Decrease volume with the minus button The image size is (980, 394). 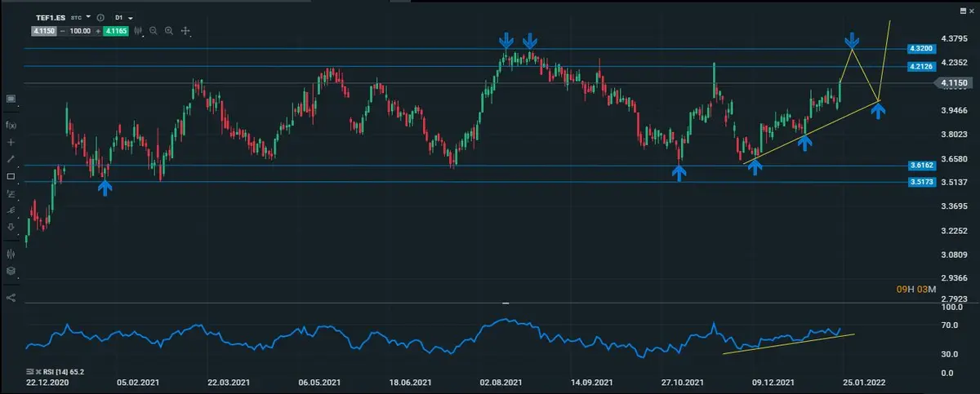[x=63, y=31]
